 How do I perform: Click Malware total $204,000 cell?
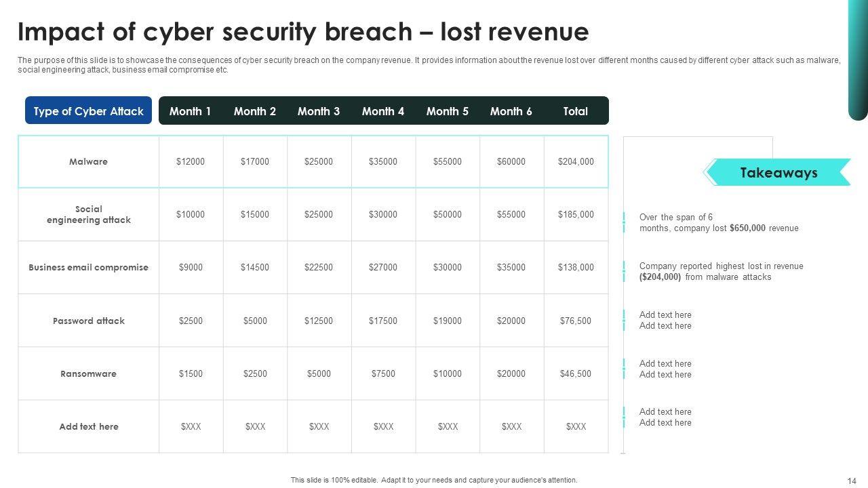[576, 162]
